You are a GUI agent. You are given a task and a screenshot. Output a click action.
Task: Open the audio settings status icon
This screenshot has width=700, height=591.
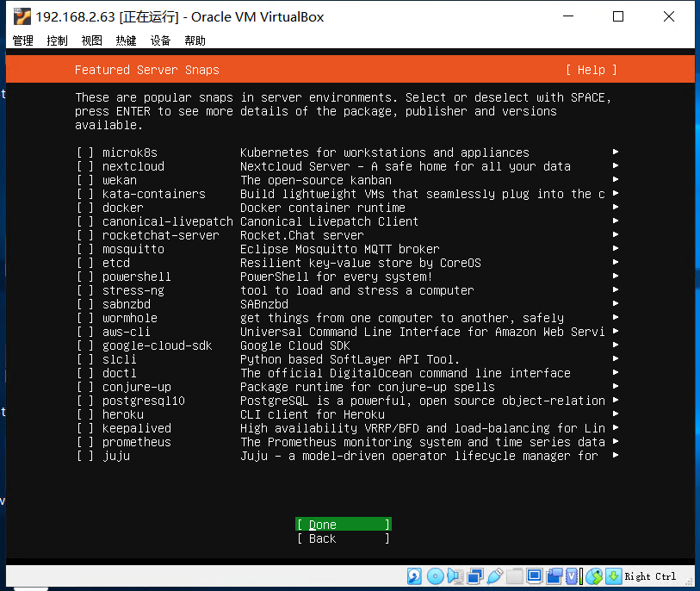(455, 576)
